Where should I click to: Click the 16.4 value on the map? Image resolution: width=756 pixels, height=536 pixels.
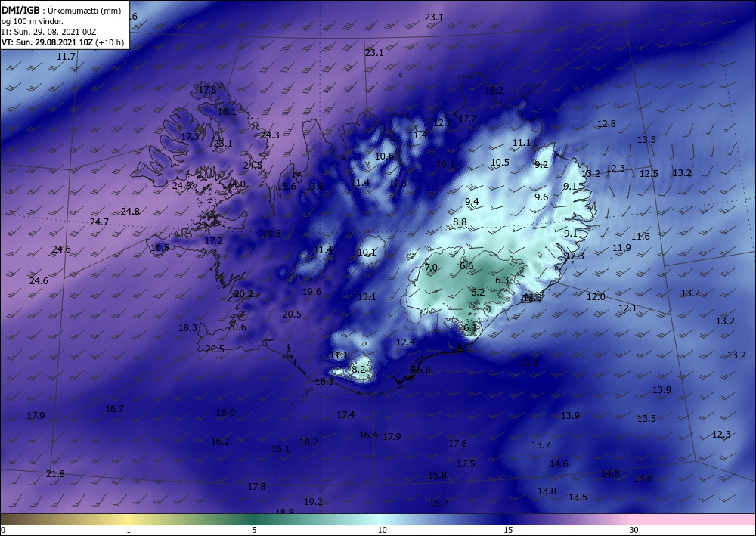368,435
